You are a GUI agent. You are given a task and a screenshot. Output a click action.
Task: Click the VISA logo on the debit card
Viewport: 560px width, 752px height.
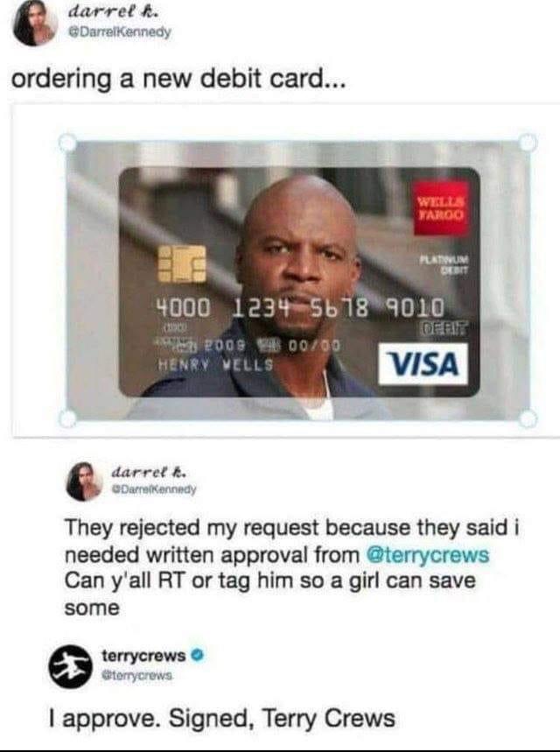coord(423,364)
